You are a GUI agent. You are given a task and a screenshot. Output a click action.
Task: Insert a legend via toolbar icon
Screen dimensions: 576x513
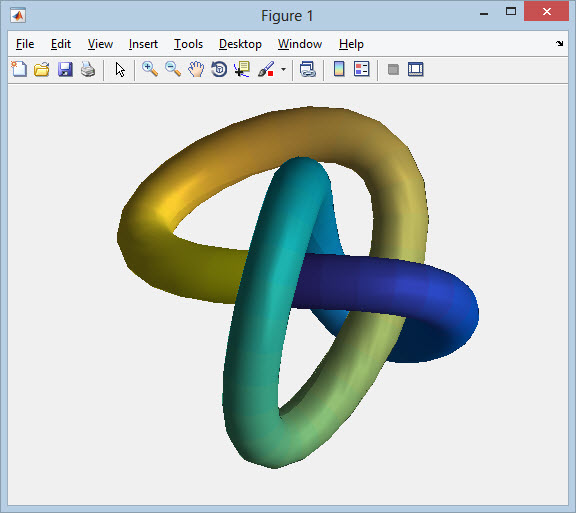coord(361,69)
